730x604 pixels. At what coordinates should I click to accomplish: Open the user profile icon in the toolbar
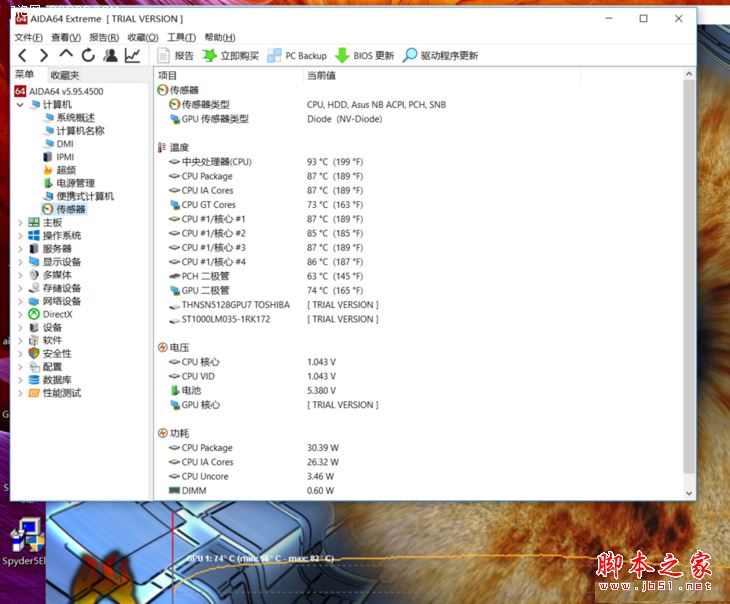click(x=110, y=55)
